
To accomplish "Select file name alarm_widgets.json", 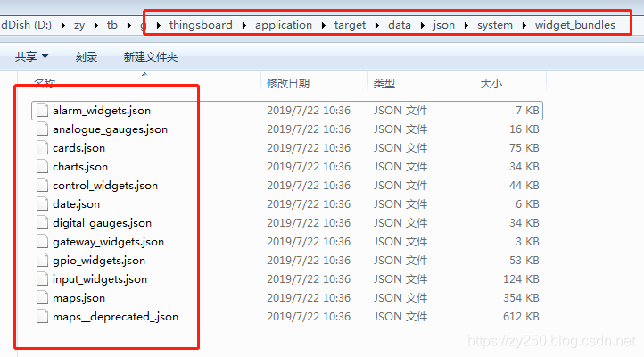I will pos(102,111).
